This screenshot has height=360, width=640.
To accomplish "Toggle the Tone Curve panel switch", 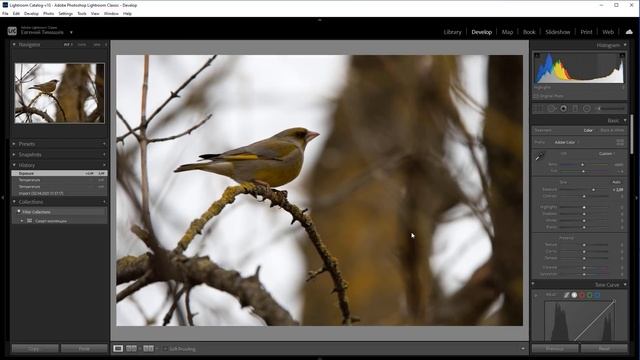I will point(533,284).
